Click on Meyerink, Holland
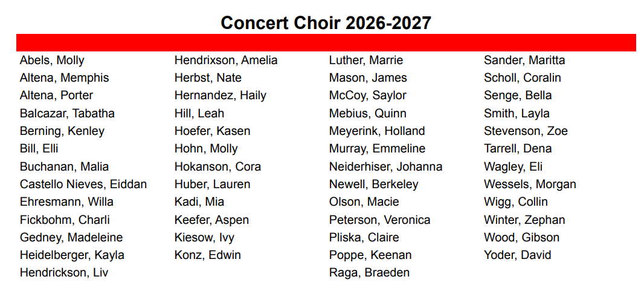This screenshot has height=288, width=644. click(377, 131)
